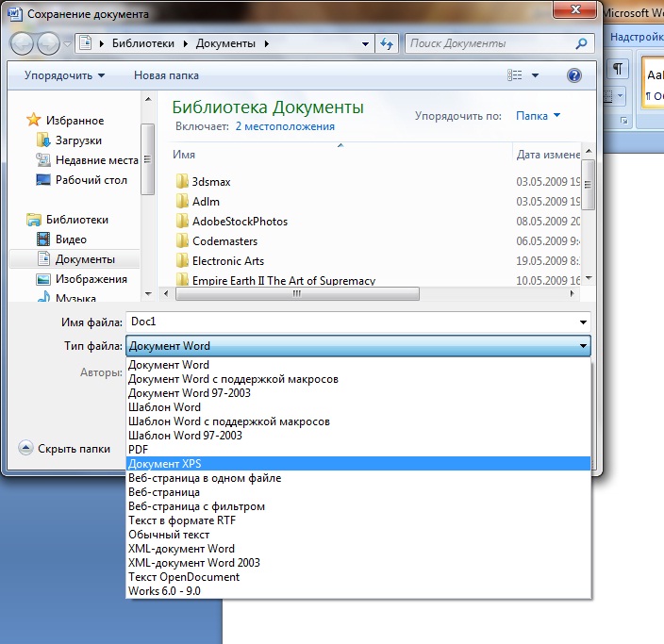Open the Папка arrange-by dropdown

(538, 116)
